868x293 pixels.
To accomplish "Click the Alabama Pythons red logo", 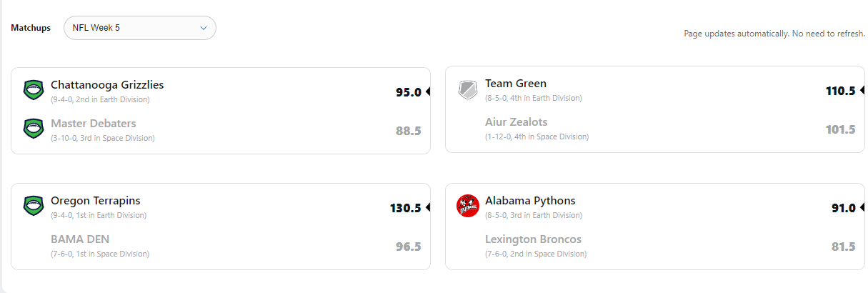I will click(x=468, y=206).
